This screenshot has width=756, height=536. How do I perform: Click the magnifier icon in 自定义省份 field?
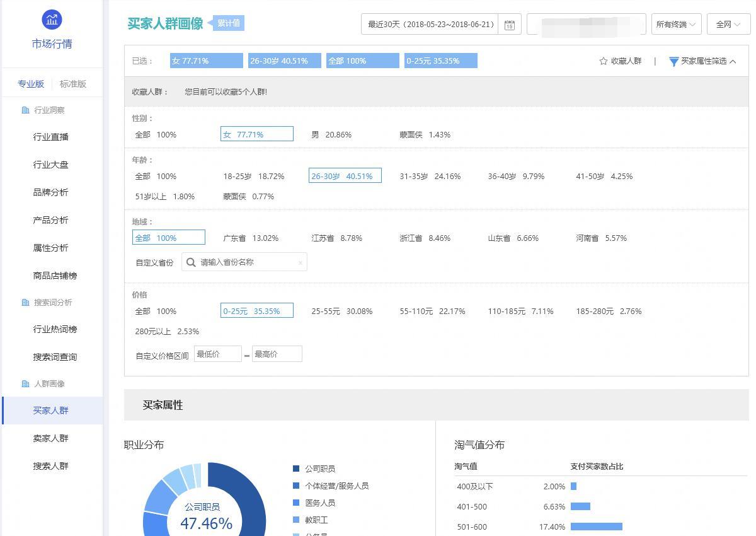pos(191,262)
